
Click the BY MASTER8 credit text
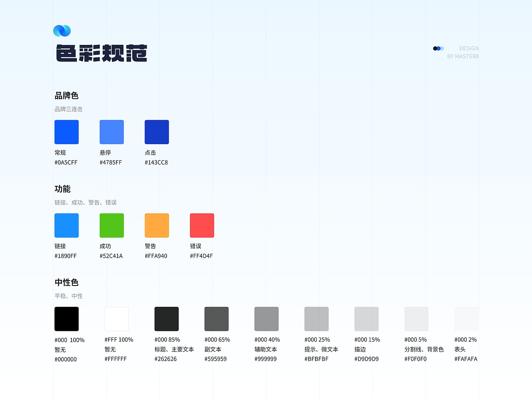(x=463, y=57)
